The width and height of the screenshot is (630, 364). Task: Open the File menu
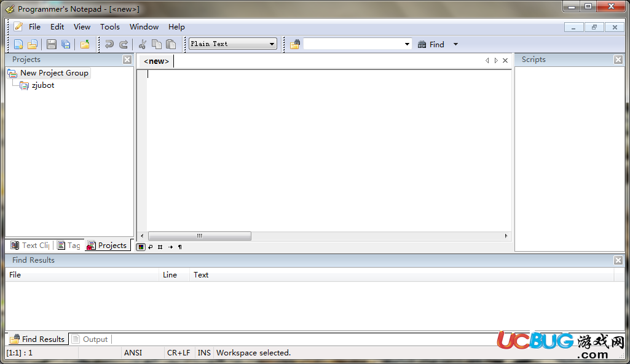coord(34,27)
